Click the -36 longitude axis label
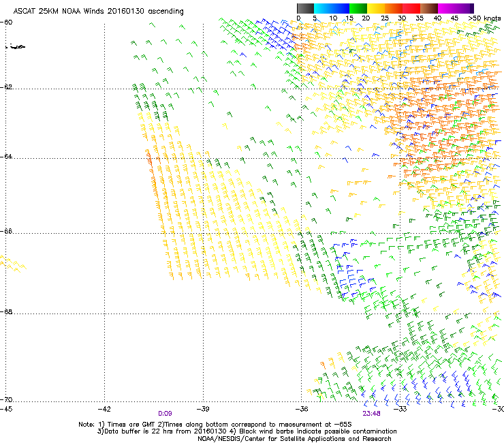Screen dimensions: 504x443 (x=302, y=409)
